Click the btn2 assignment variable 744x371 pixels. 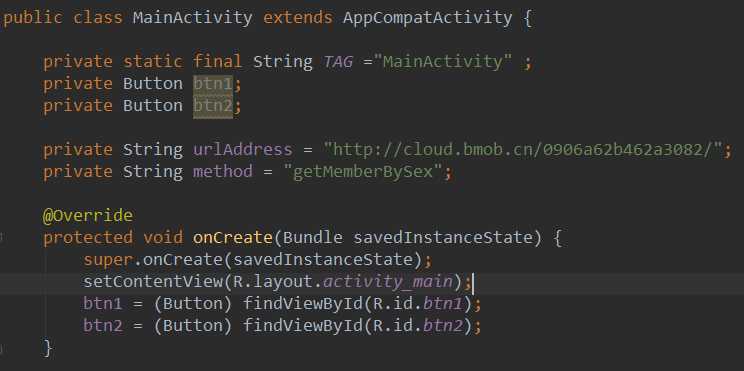[x=103, y=325]
